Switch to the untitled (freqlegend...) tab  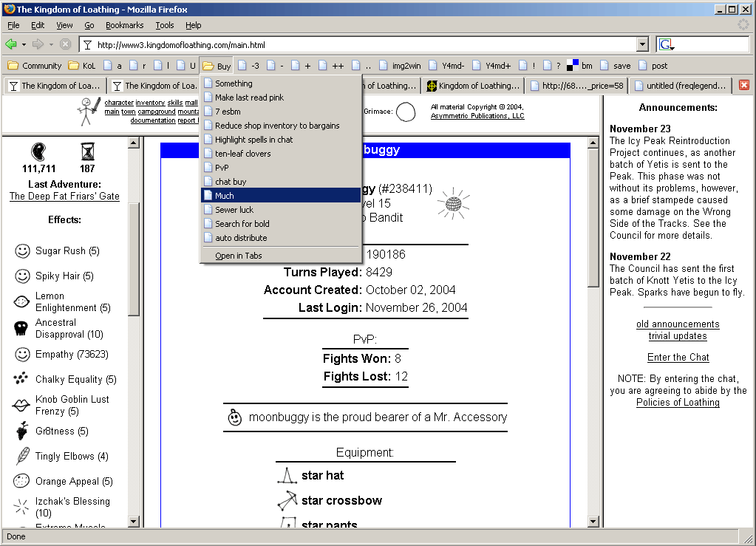click(681, 86)
